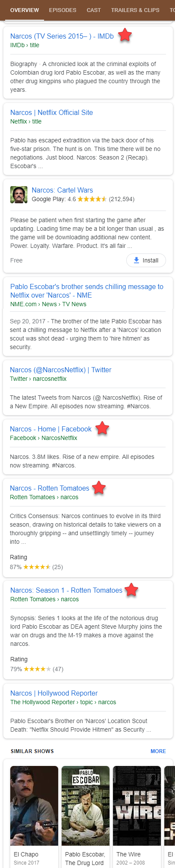175x868 pixels.
Task: Open the Cast tab
Action: tap(94, 10)
